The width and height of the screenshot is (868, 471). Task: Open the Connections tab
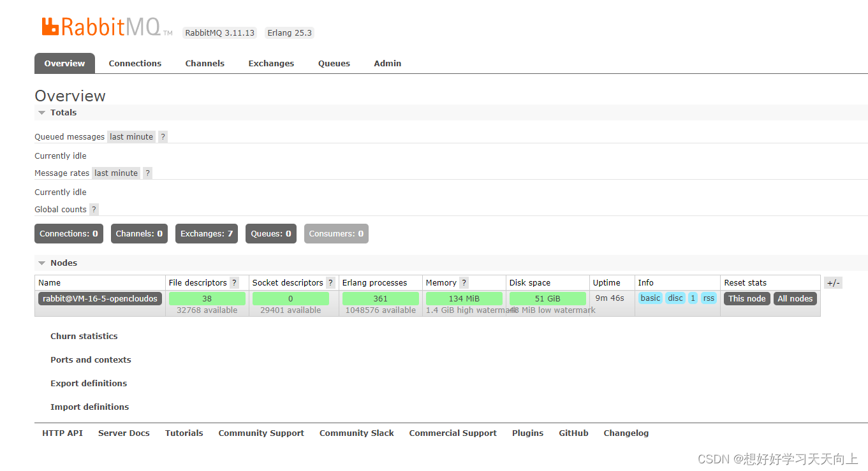click(135, 64)
